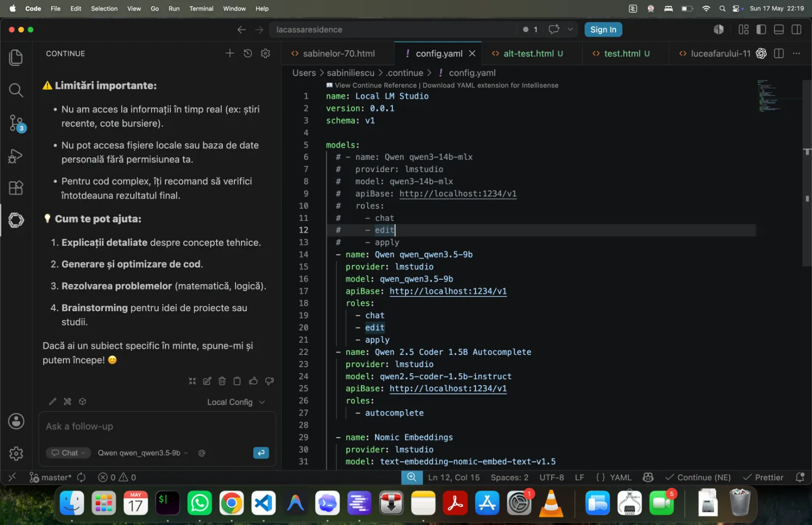The image size is (812, 525).
Task: Delete the chat response with trash icon
Action: pyautogui.click(x=222, y=381)
